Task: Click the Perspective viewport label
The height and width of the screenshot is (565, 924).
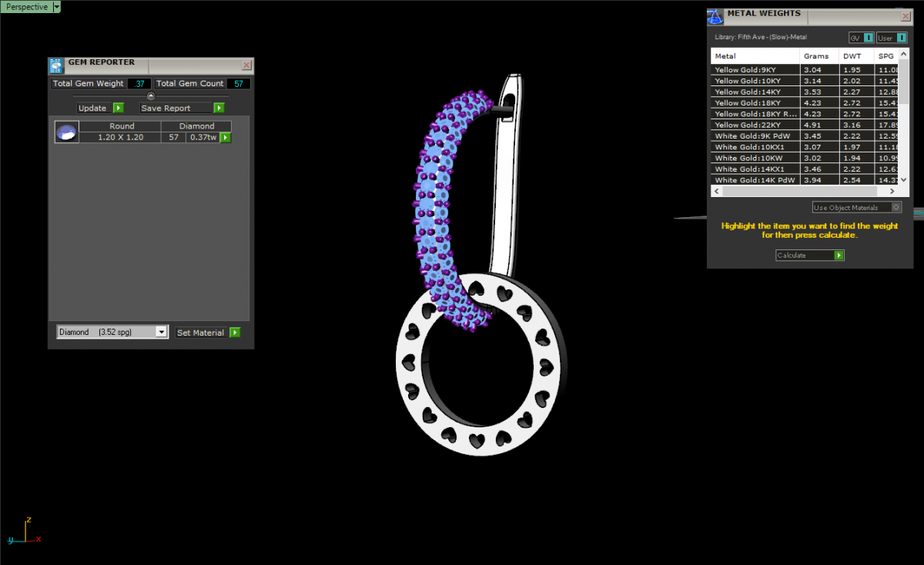Action: 26,7
